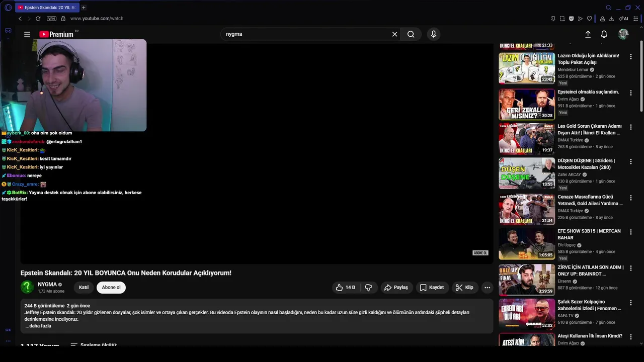The height and width of the screenshot is (362, 644).
Task: Toggle the Opera VPN badge
Action: [x=51, y=19]
